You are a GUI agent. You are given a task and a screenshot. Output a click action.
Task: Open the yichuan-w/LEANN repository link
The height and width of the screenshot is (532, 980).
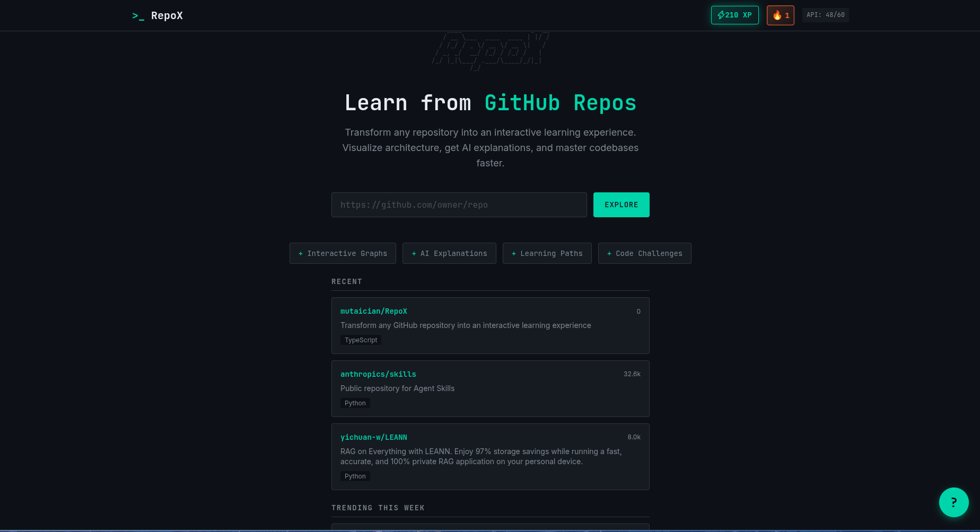[374, 437]
